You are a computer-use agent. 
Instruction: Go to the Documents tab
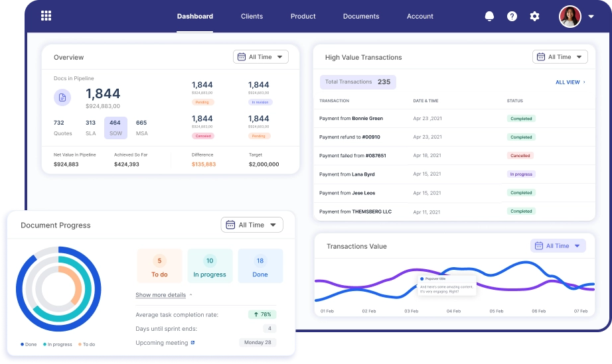(x=361, y=17)
